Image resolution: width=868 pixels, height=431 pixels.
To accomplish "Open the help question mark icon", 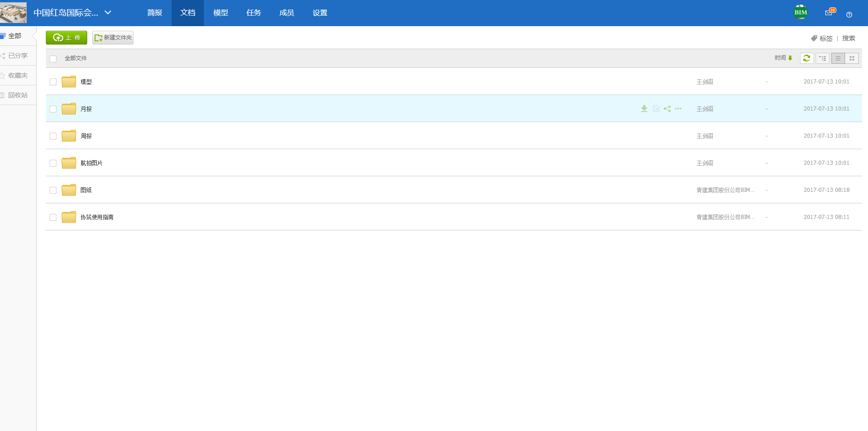I will pos(849,15).
